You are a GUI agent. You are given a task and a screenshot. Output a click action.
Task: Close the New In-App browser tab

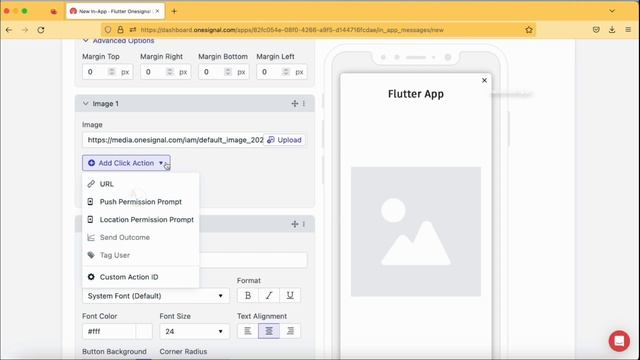pos(157,11)
